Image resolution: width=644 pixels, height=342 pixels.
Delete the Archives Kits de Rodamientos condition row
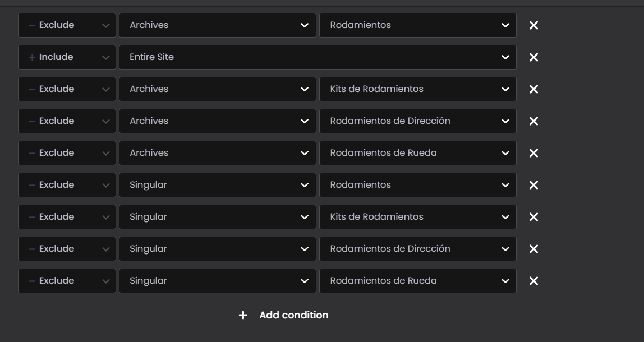[x=533, y=89]
